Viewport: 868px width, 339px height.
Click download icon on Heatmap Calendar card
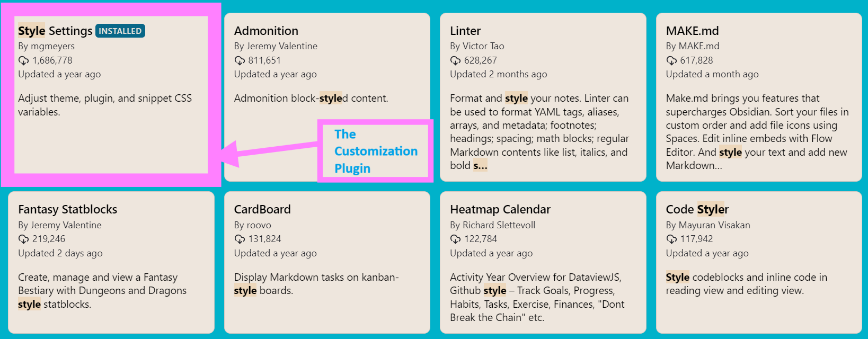tap(455, 239)
